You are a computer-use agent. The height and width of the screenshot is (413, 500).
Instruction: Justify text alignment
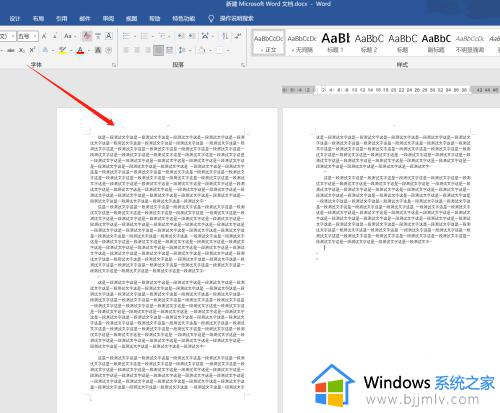point(159,50)
